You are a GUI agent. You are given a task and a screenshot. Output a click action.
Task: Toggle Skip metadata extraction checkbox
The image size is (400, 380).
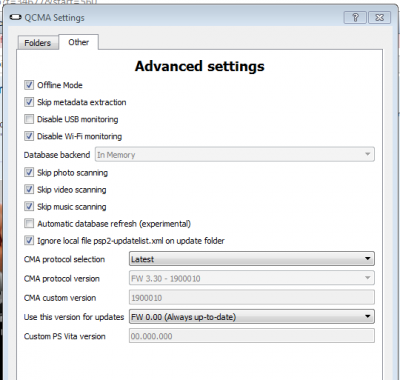(x=29, y=102)
